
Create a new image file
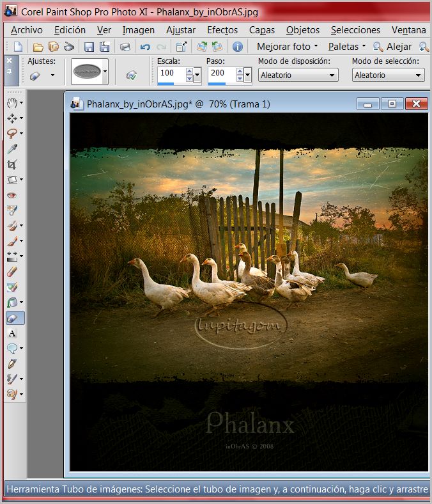coord(18,47)
